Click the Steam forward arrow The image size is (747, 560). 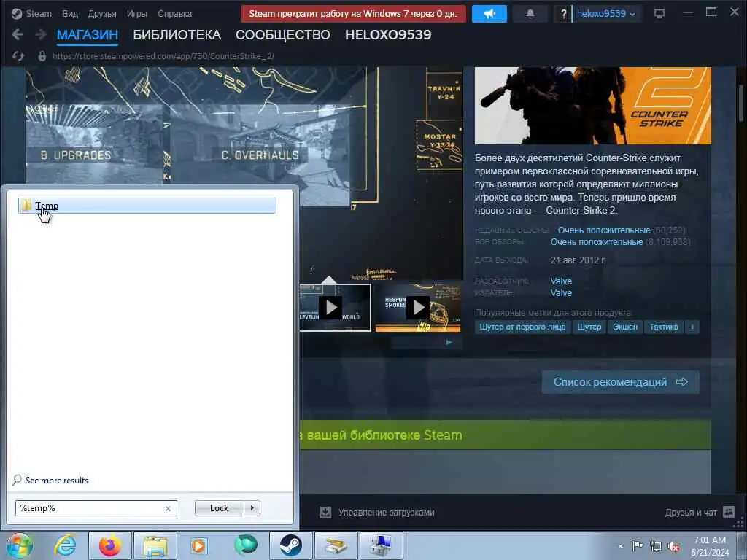41,35
